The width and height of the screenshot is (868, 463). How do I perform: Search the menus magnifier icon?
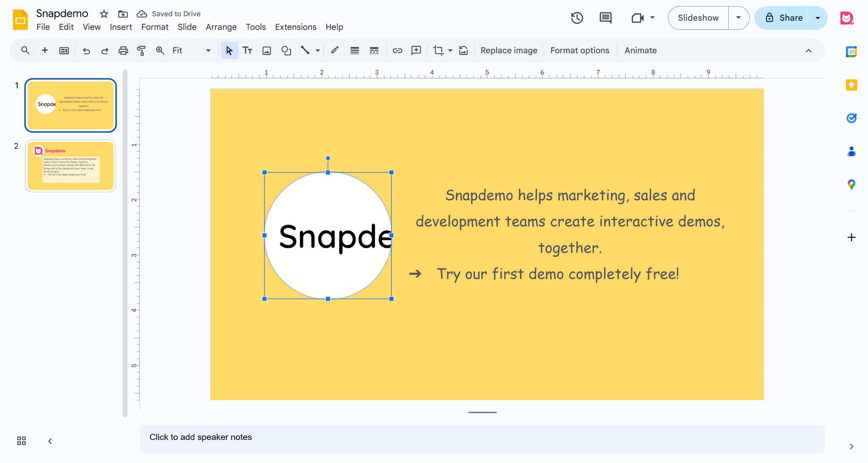[x=25, y=51]
